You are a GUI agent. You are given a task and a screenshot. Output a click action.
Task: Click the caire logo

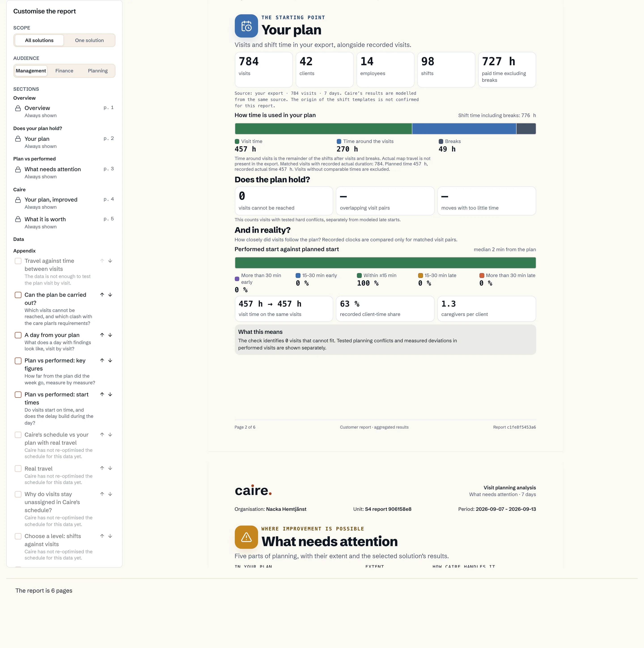(253, 490)
